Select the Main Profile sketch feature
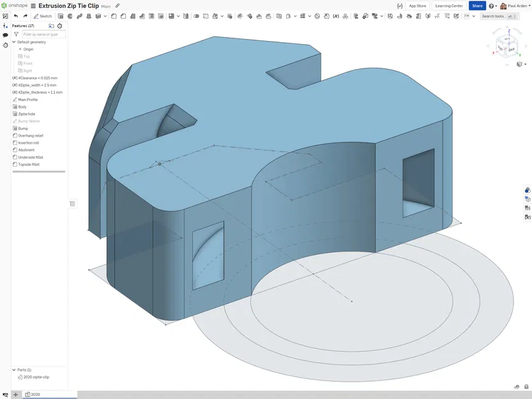The height and width of the screenshot is (399, 532). pyautogui.click(x=28, y=100)
